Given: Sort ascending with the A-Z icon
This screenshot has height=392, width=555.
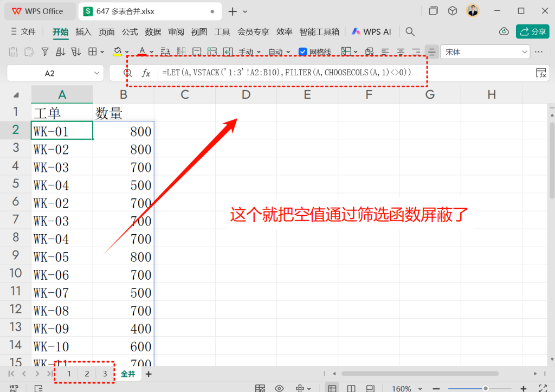Looking at the screenshot, I should pyautogui.click(x=61, y=52).
